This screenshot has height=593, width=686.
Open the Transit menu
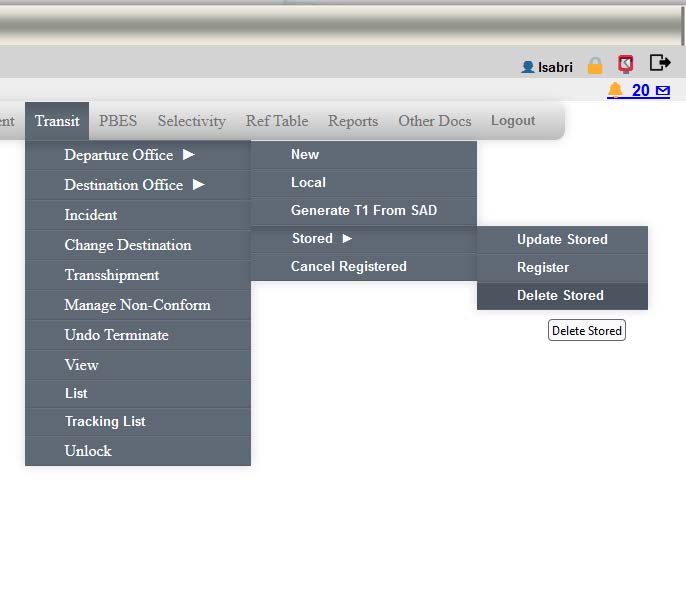[57, 121]
